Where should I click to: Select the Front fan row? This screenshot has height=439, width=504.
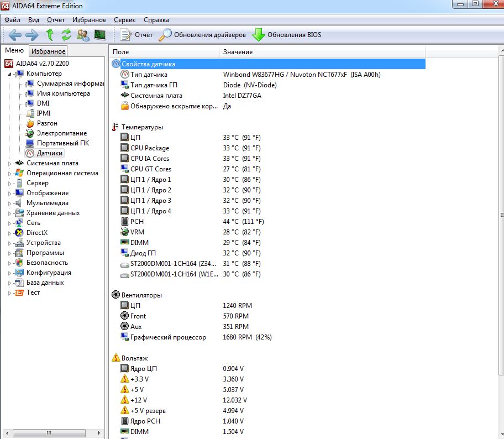pyautogui.click(x=268, y=316)
